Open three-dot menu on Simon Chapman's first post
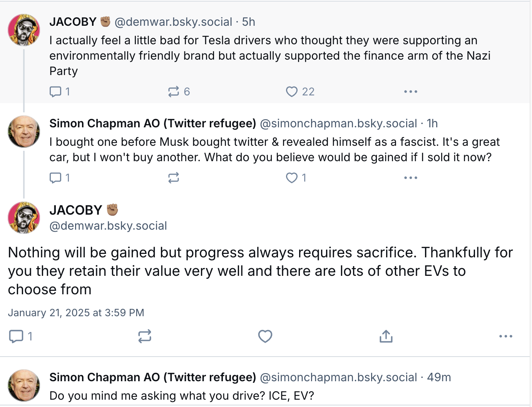The image size is (532, 407). [410, 178]
